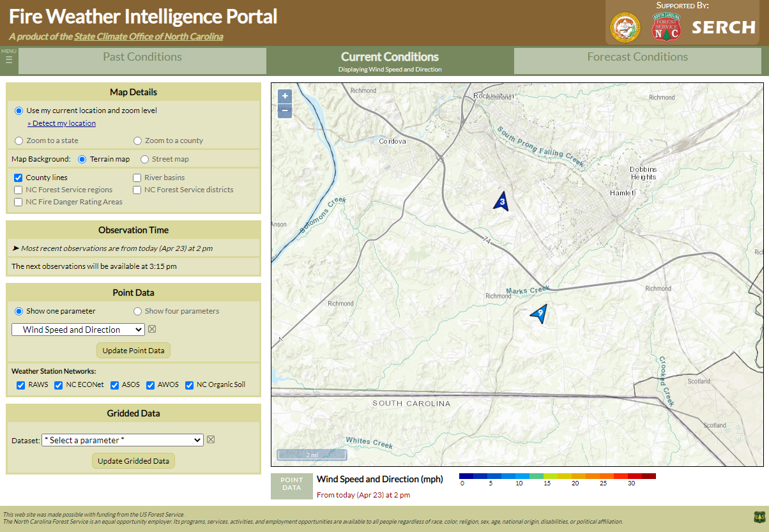Screen dimensions: 769x532
Task: Clear the Gridded Data dataset selection icon
Action: (211, 439)
